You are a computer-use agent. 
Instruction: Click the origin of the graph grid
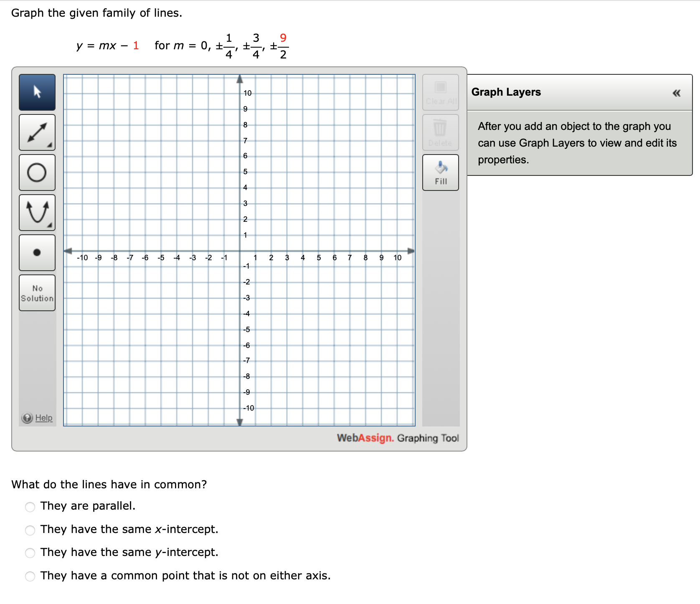239,251
